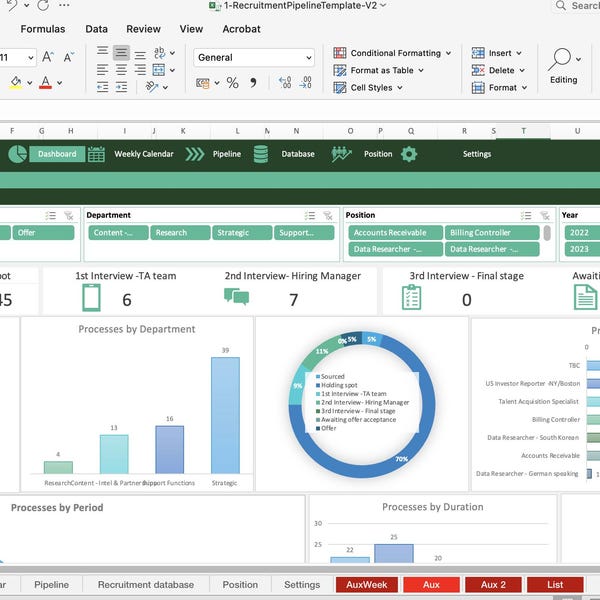Apply Percent style
Image resolution: width=600 pixels, height=600 pixels.
tap(233, 83)
